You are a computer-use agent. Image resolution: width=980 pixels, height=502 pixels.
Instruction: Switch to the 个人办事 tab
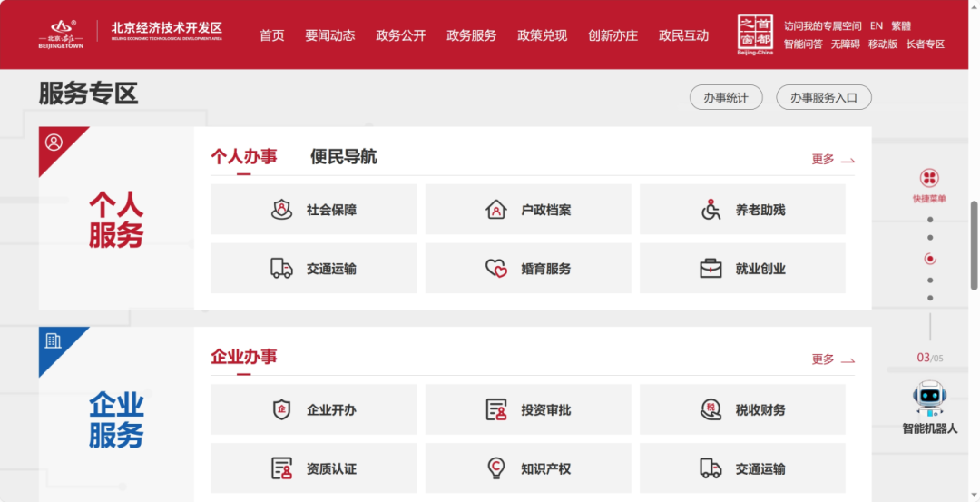(x=244, y=157)
